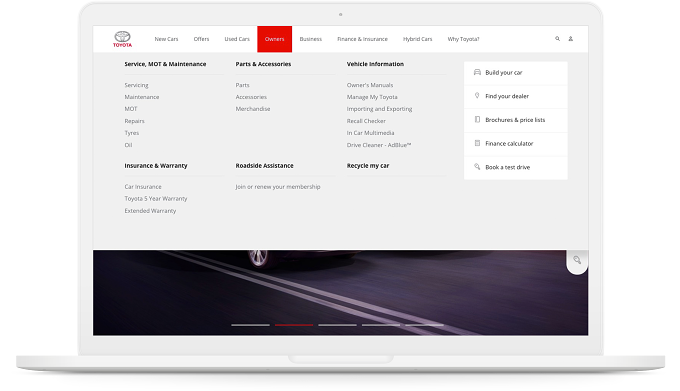The height and width of the screenshot is (391, 680).
Task: Click the car icon beside Build your car
Action: point(477,72)
